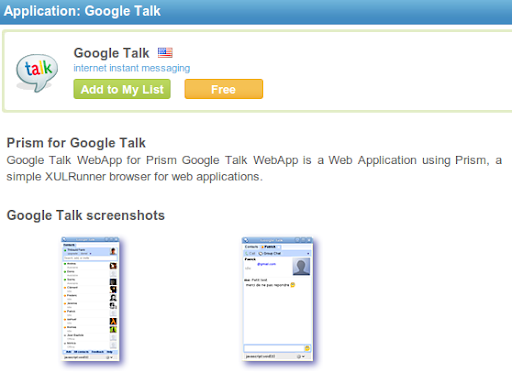The width and height of the screenshot is (512, 373).
Task: Click the XULRunner browser description paragraph
Action: (254, 168)
